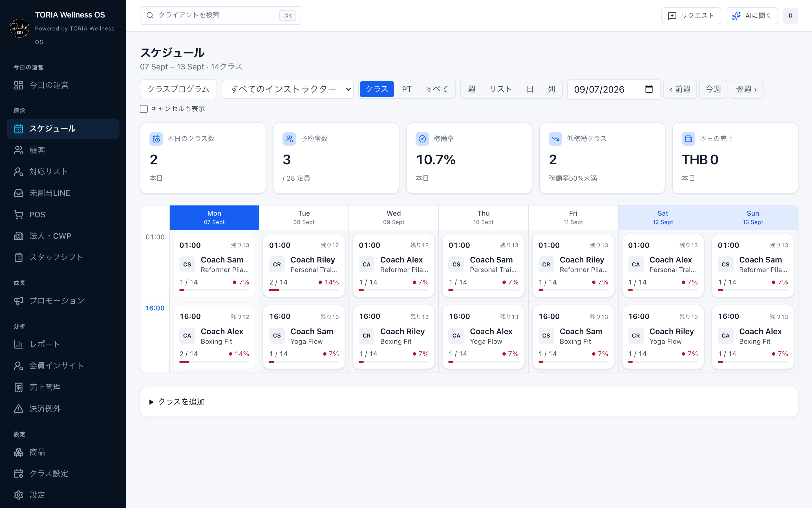The width and height of the screenshot is (812, 508).
Task: Open 顧客 customers icon in sidebar
Action: click(x=18, y=150)
